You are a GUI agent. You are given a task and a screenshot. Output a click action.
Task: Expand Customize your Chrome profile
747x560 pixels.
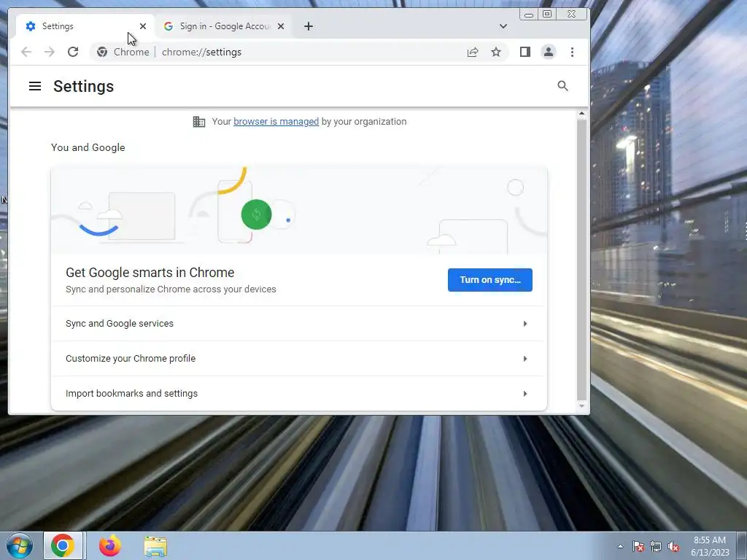point(298,359)
